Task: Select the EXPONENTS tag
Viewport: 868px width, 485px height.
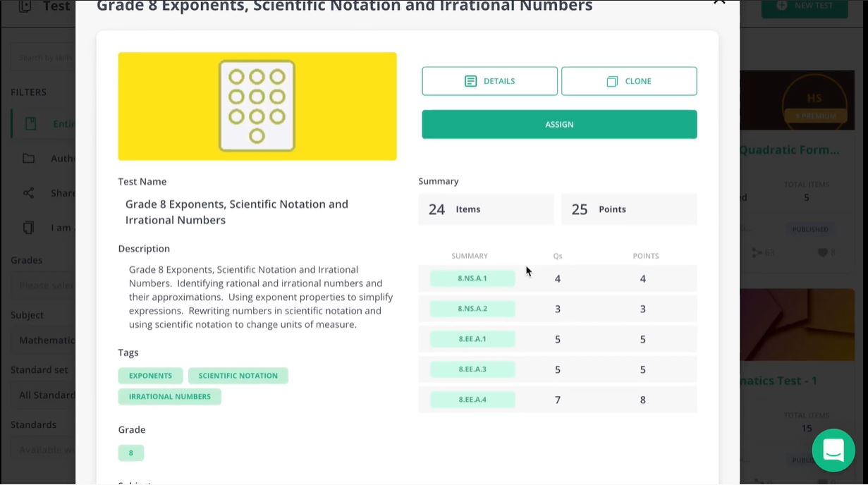Action: click(x=150, y=376)
